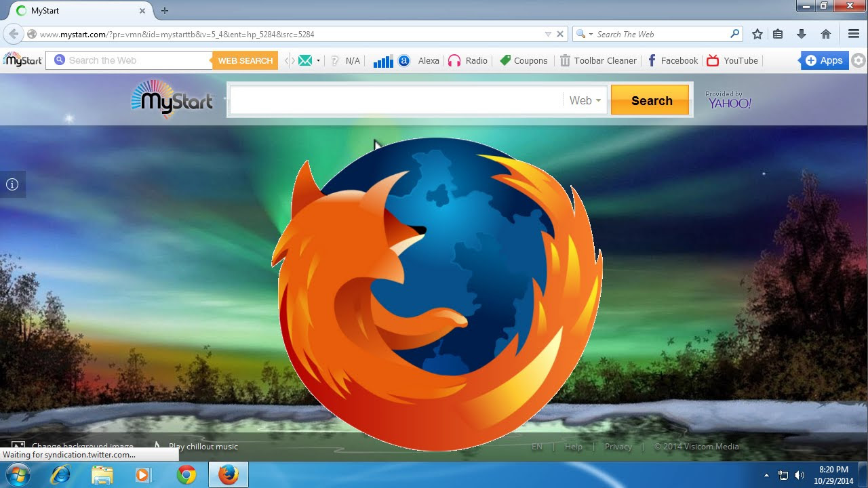Open the Radio headphones toolbar button
868x488 pixels.
[468, 60]
